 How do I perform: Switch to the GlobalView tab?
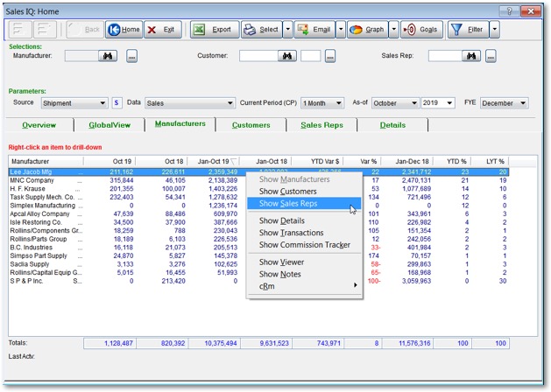109,125
